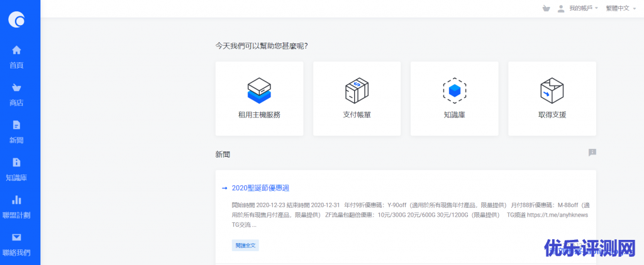Click the 閱讀全文 read more button
This screenshot has height=265, width=644.
point(245,245)
